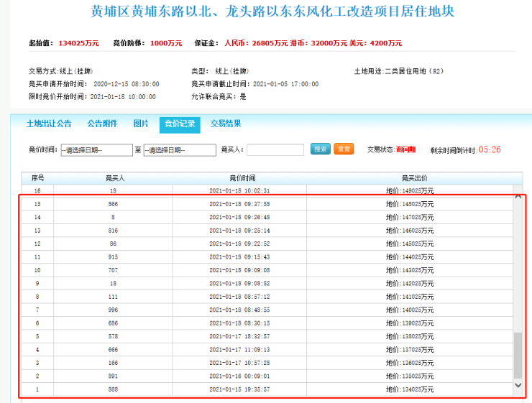Select the 竞价记录 tab

pos(180,124)
